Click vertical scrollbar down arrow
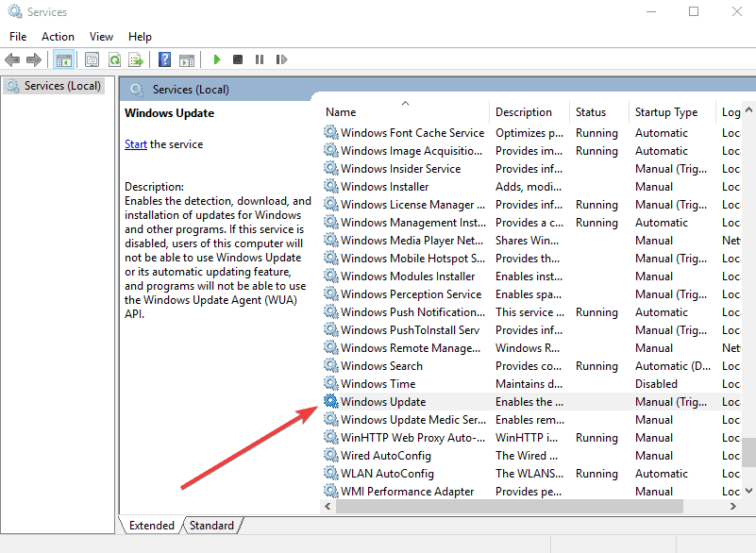 [x=748, y=491]
